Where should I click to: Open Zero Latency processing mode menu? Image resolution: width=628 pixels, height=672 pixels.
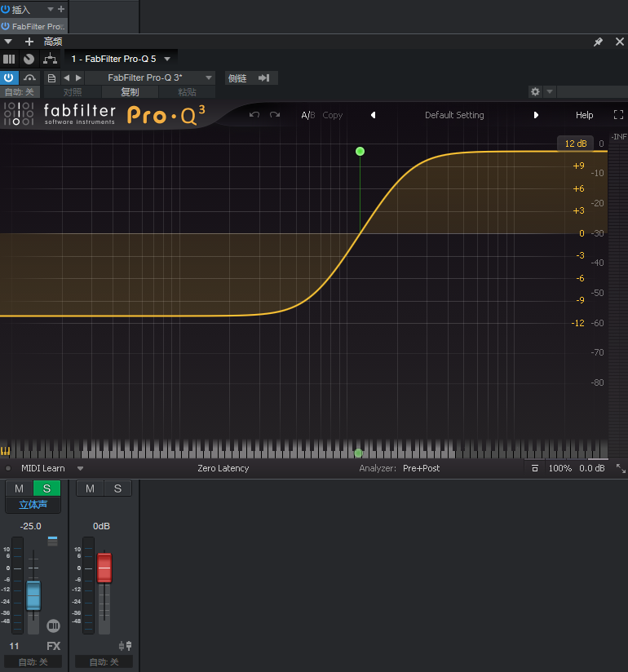[223, 468]
